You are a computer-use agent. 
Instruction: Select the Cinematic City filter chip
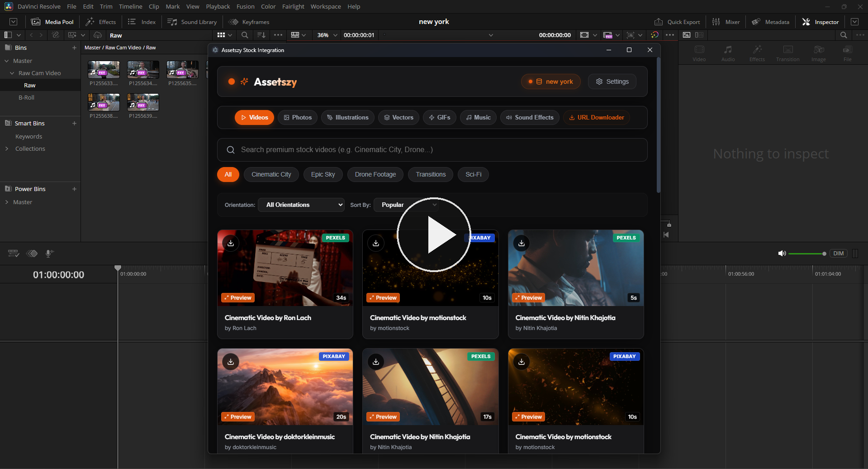coord(271,174)
